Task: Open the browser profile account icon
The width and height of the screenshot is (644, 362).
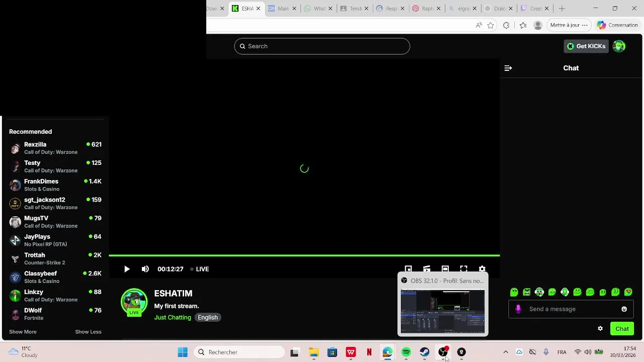Action: 538,25
